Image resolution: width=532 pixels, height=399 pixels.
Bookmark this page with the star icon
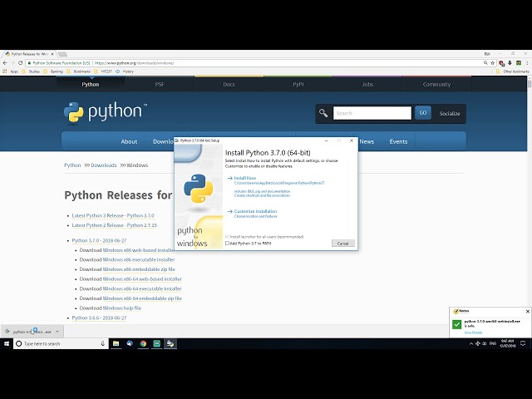[x=493, y=63]
